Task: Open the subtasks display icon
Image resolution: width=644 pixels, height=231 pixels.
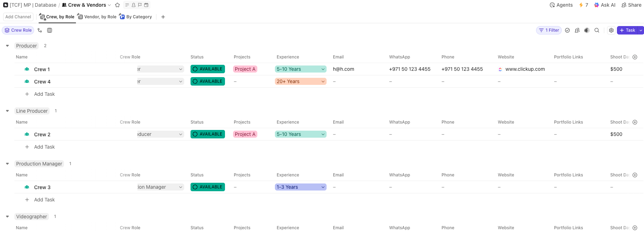Action: pyautogui.click(x=40, y=30)
